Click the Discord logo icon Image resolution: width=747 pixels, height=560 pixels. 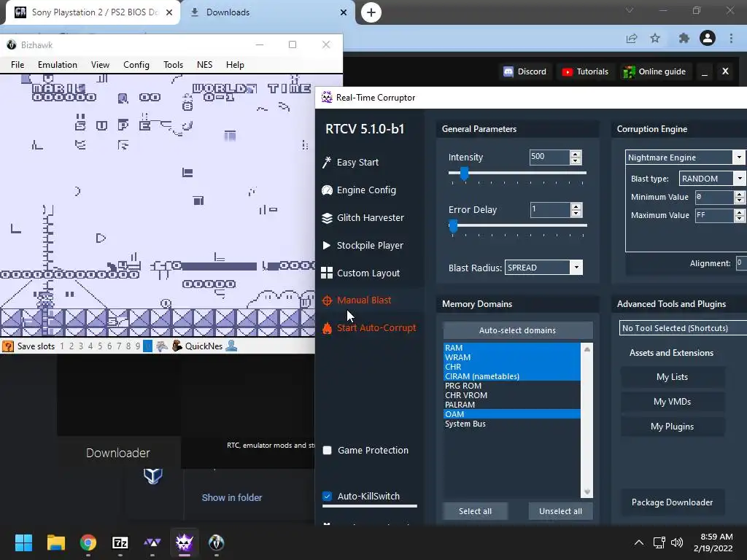(x=508, y=72)
